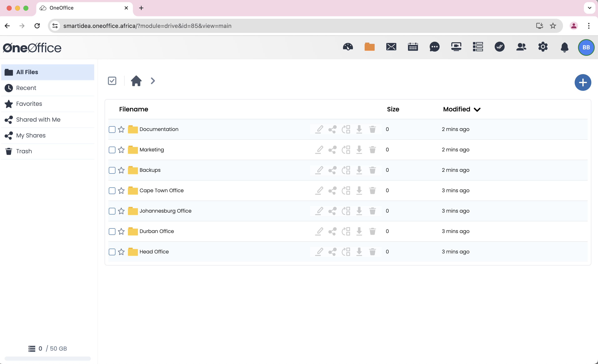Screen dimensions: 598x364
Task: Share the Documentation folder
Action: click(x=332, y=129)
